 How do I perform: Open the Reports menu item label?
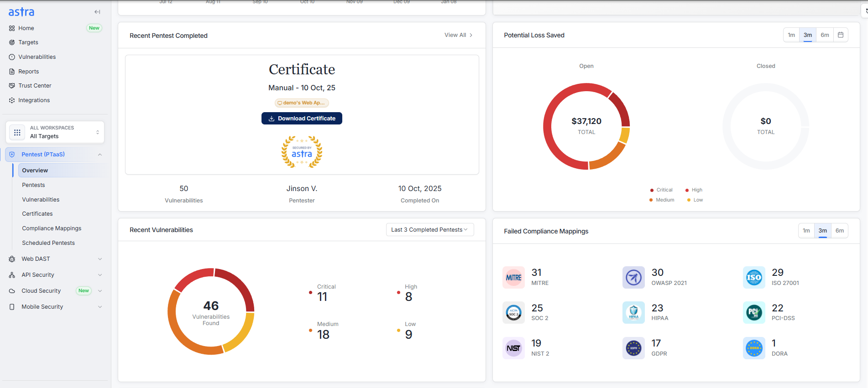28,72
